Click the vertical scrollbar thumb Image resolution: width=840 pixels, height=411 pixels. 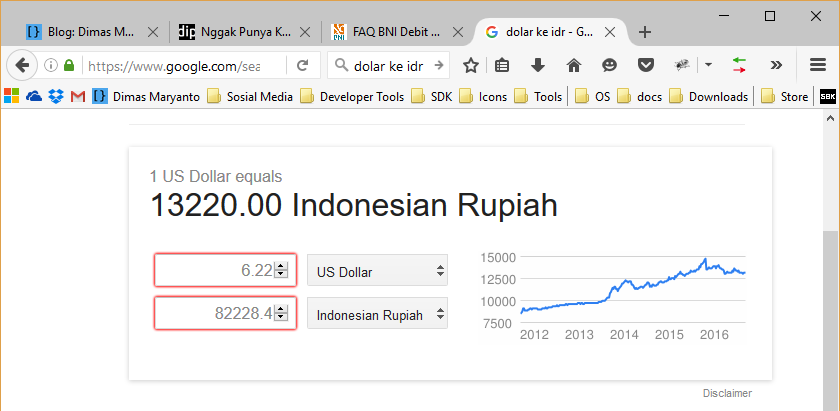click(830, 320)
